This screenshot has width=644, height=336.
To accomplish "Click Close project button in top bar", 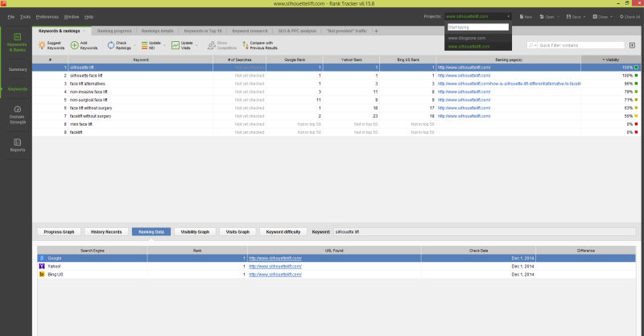I will coord(602,17).
